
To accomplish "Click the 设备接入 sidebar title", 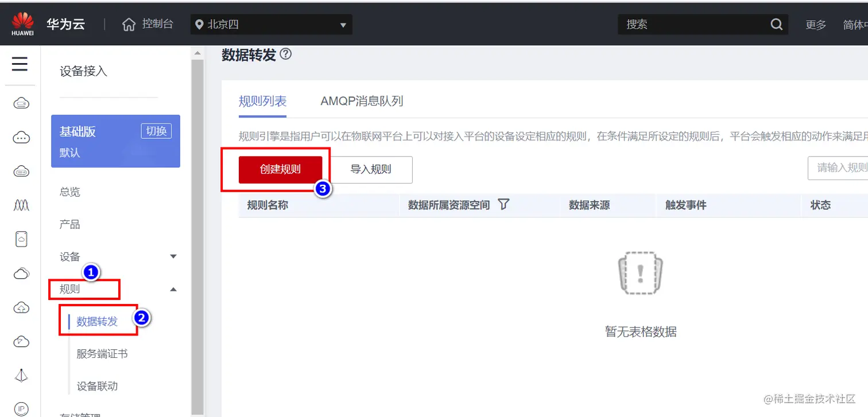I will [x=83, y=71].
